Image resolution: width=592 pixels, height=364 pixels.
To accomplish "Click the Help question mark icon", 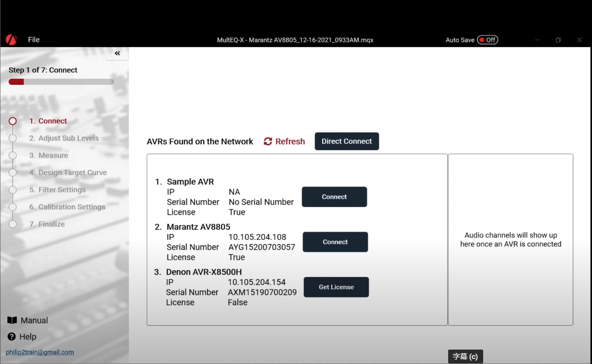I will tap(12, 337).
